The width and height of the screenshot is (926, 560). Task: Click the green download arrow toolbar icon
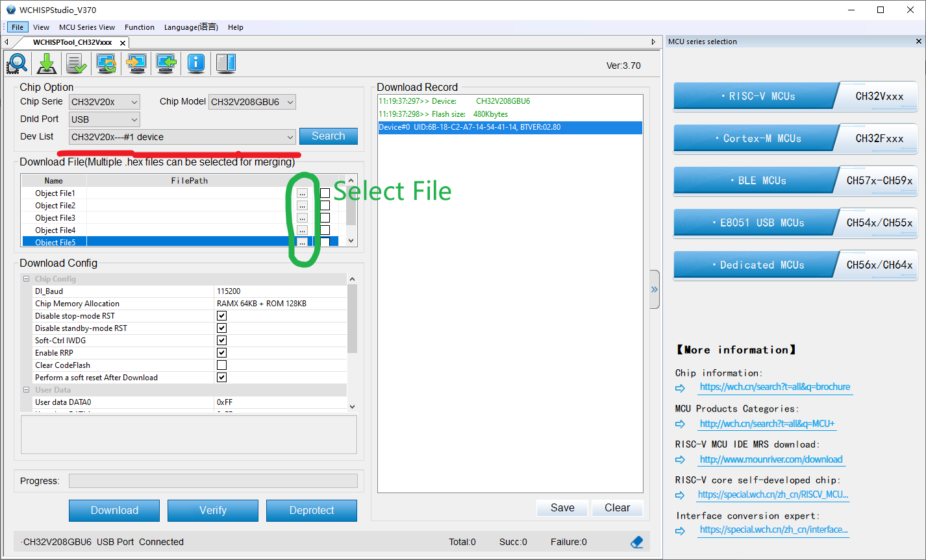coord(47,63)
